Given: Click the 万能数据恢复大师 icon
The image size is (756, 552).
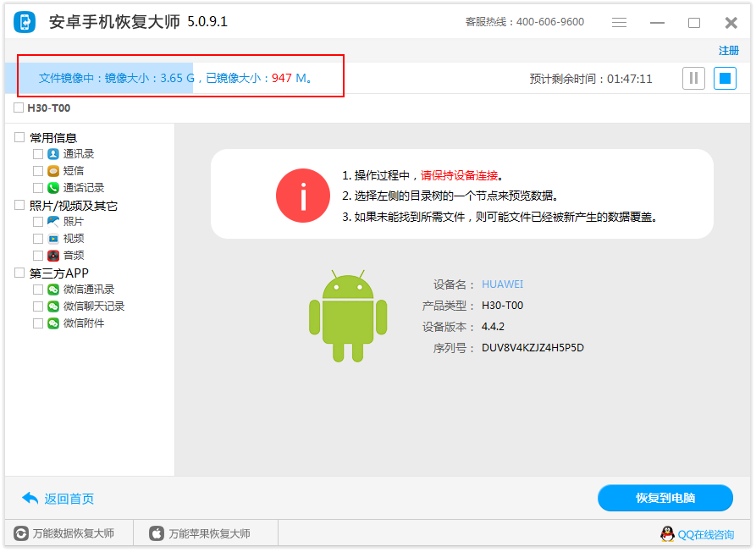Looking at the screenshot, I should coord(20,533).
